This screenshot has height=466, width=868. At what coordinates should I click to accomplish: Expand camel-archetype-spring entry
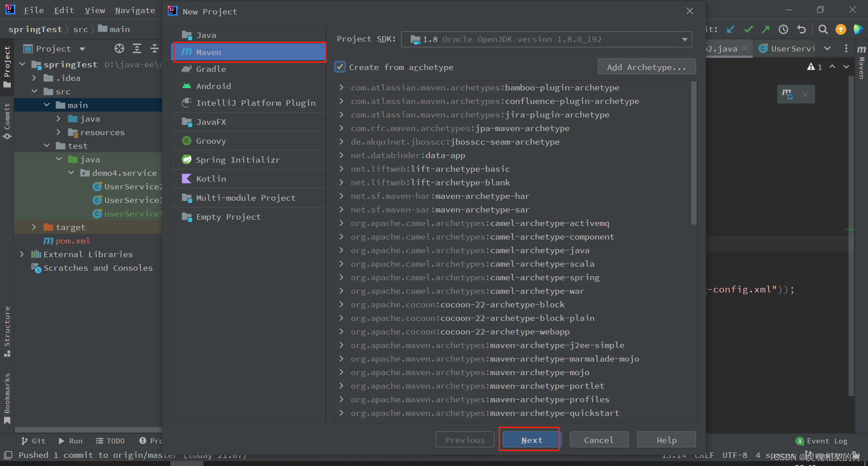(341, 277)
